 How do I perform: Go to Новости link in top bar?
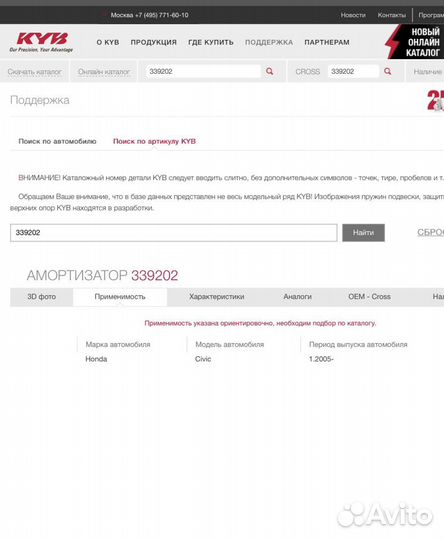(353, 15)
